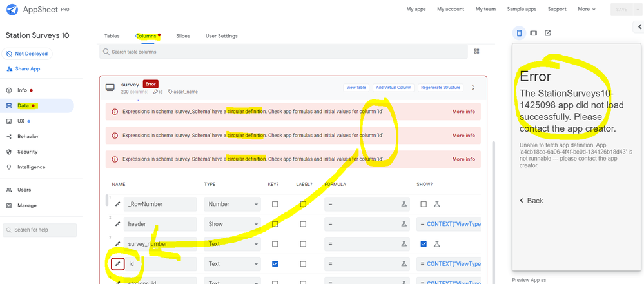Click the Not Deployed status button

(27, 54)
